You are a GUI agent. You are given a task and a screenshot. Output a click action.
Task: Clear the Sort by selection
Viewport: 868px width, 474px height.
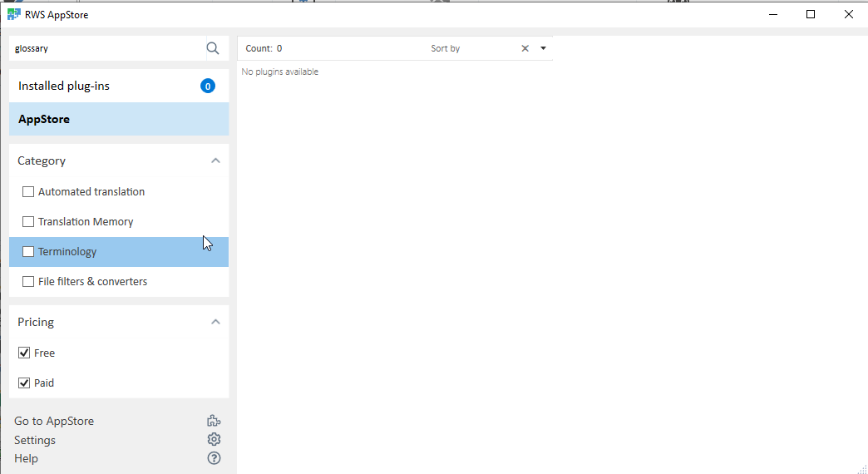click(525, 48)
